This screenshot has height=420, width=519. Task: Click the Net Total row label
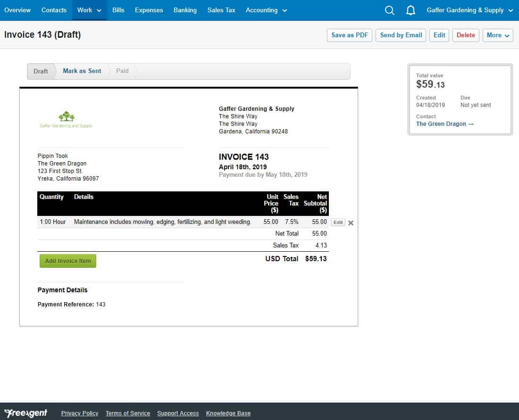tap(287, 234)
